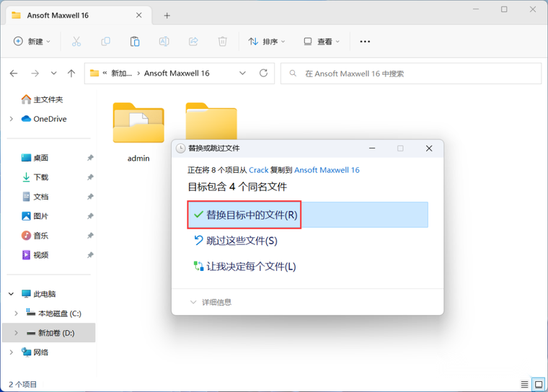Go up one folder level
The width and height of the screenshot is (548, 392).
pyautogui.click(x=71, y=73)
